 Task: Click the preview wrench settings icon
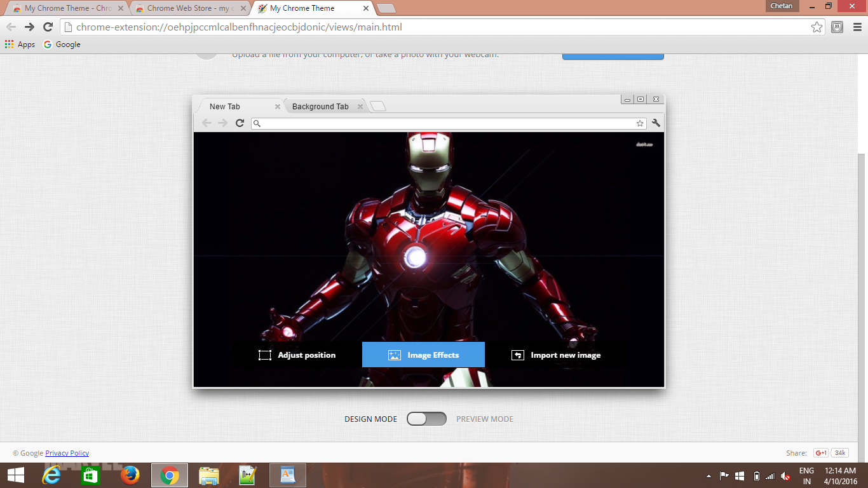[656, 123]
